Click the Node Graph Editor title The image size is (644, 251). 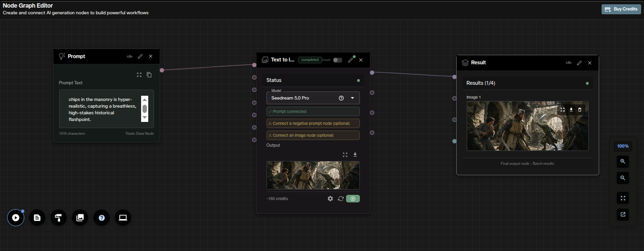28,6
